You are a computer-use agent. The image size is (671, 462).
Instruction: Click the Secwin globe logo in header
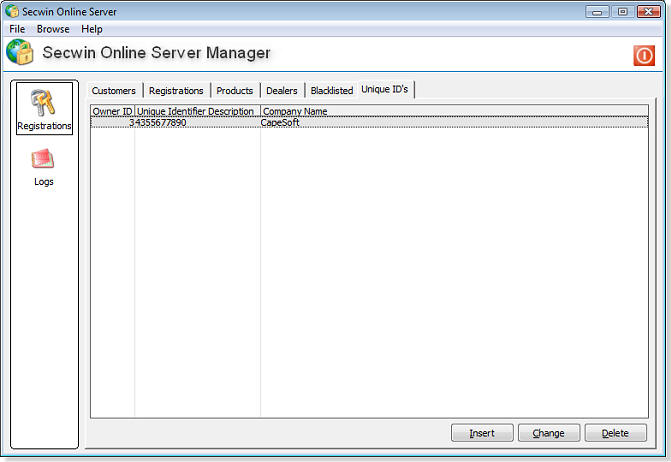pyautogui.click(x=20, y=53)
